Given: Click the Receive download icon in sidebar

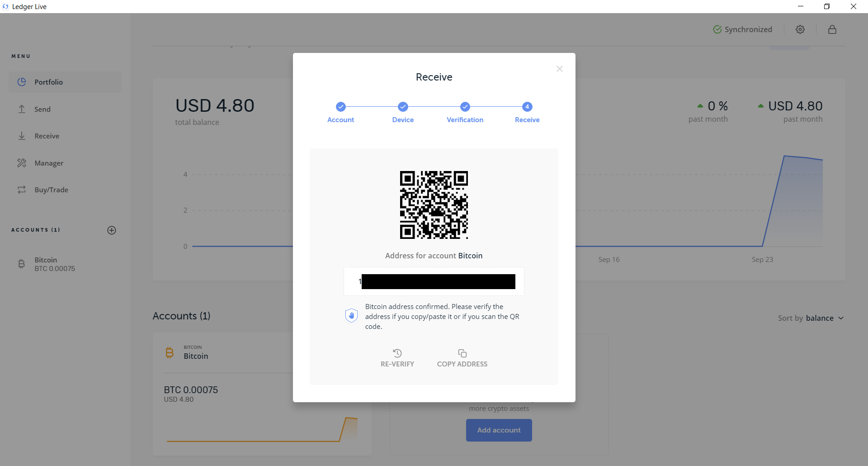Looking at the screenshot, I should 22,136.
